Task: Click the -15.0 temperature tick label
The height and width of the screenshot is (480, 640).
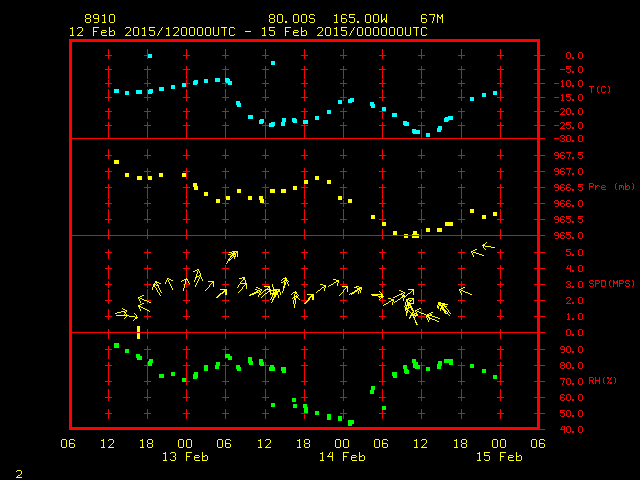Action: [x=569, y=98]
